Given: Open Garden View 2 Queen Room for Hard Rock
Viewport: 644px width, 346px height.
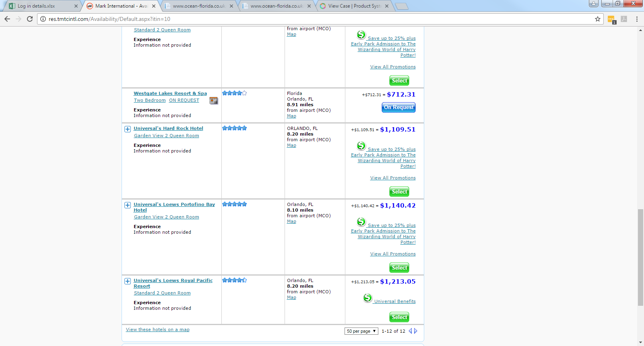Looking at the screenshot, I should tap(166, 136).
